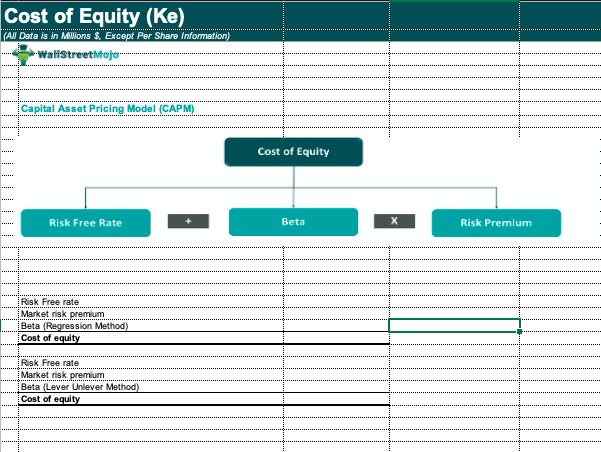601x452 pixels.
Task: Select the first 'Risk Free rate' label
Action: pos(50,302)
